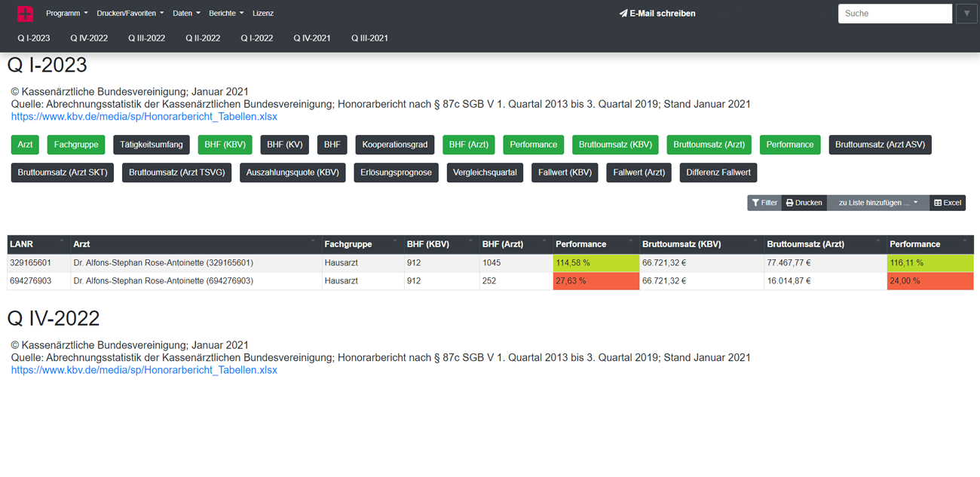Toggle the Tätigkeitsumfang column button
The image size is (980, 477).
(152, 145)
